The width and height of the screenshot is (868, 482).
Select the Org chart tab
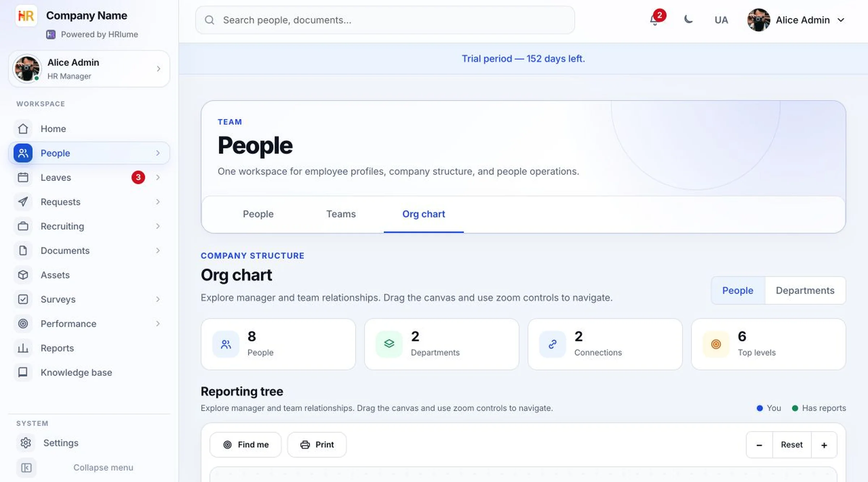click(x=424, y=214)
